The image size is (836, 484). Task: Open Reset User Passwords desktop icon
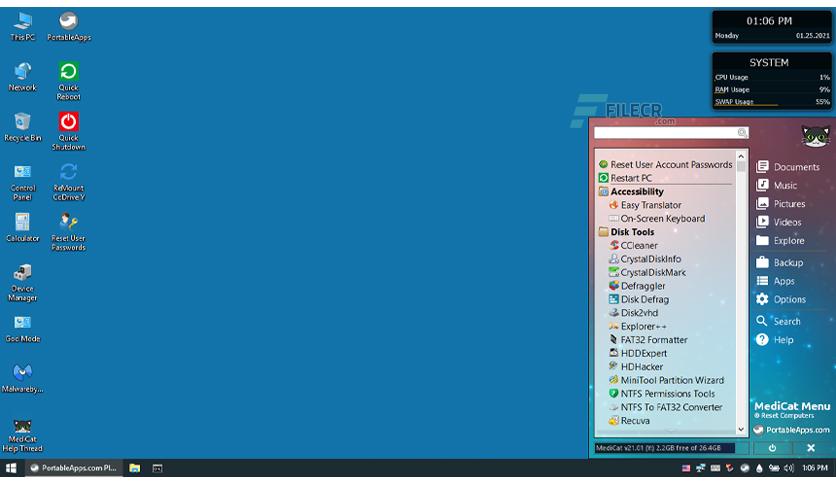pos(68,232)
